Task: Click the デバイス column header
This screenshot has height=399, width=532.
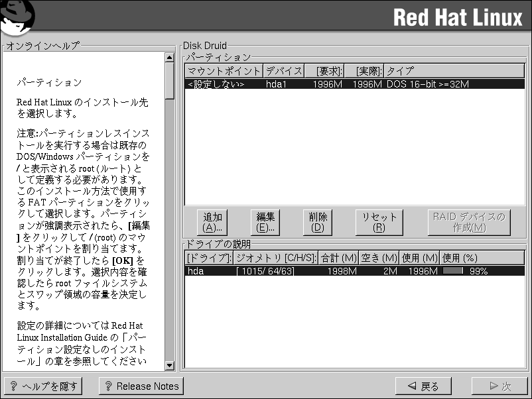Action: pos(284,71)
